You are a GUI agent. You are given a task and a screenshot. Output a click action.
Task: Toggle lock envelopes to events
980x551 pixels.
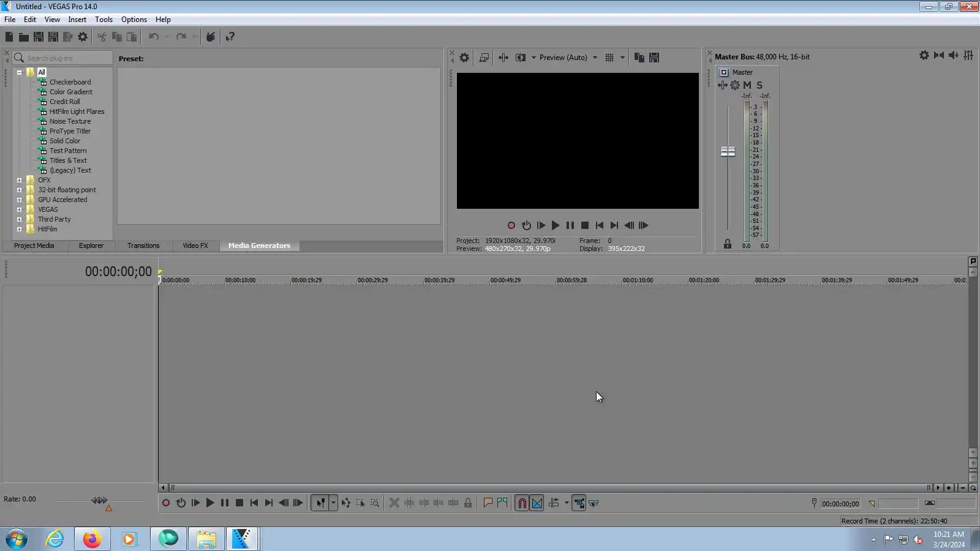point(579,503)
